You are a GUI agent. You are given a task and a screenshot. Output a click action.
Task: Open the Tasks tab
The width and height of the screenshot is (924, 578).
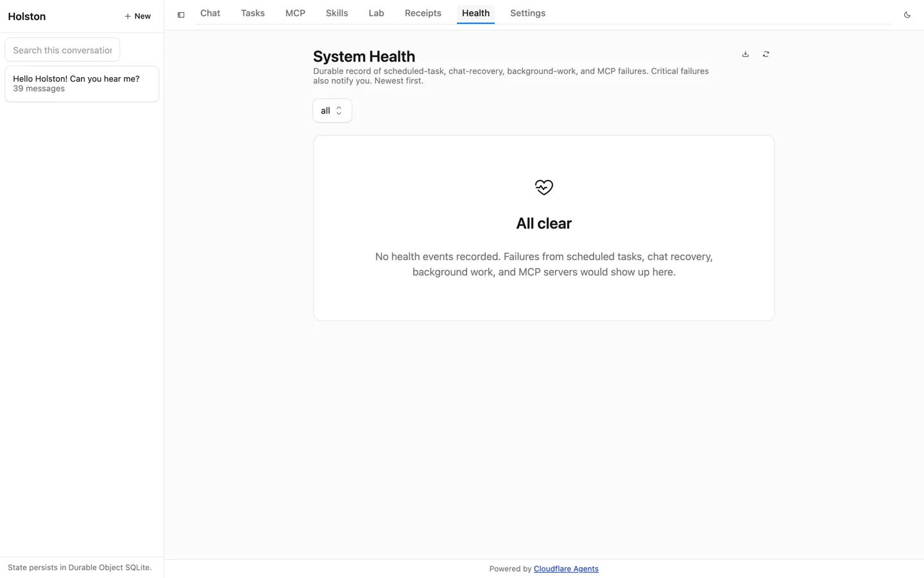[253, 13]
